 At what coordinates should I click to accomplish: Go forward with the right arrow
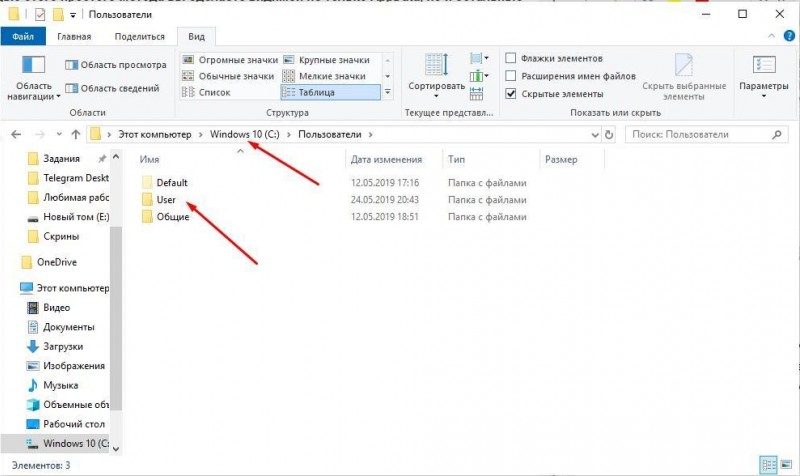(x=40, y=134)
